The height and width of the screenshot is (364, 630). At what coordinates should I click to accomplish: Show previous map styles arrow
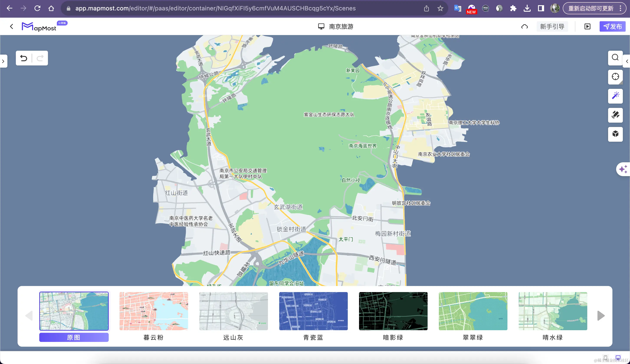point(29,315)
